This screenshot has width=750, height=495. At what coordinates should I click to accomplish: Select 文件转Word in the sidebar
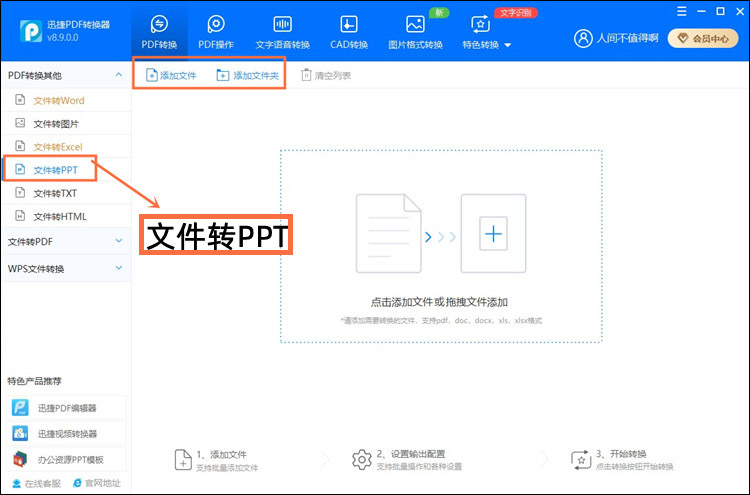coord(66,100)
